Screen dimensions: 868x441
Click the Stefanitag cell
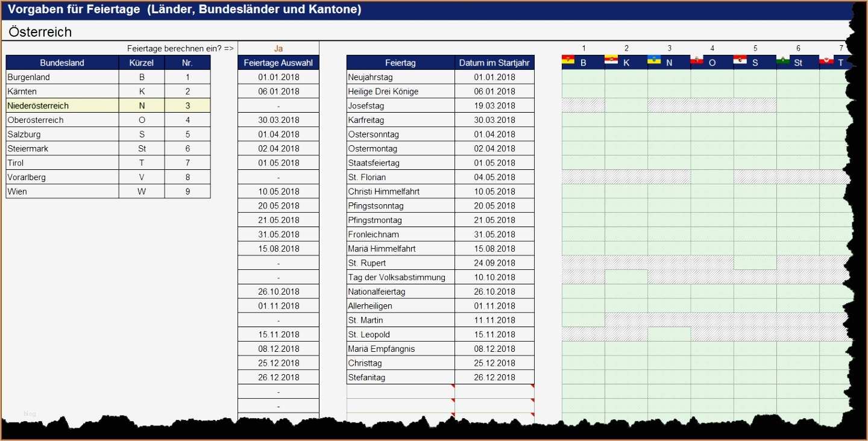click(400, 377)
